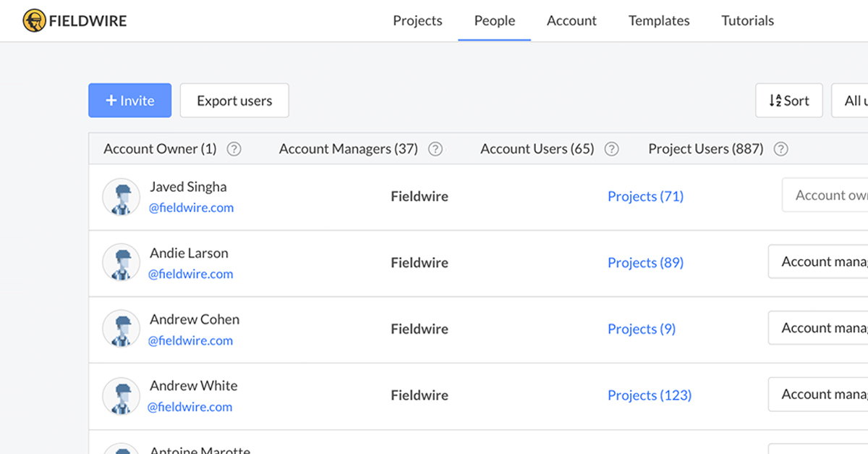Open the Templates tab
The height and width of the screenshot is (454, 868).
pos(659,21)
